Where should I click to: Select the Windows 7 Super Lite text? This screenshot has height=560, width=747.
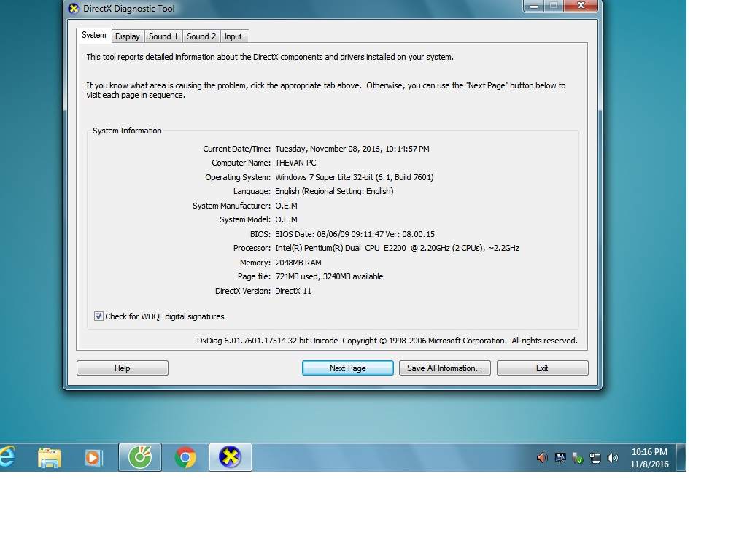(x=355, y=177)
